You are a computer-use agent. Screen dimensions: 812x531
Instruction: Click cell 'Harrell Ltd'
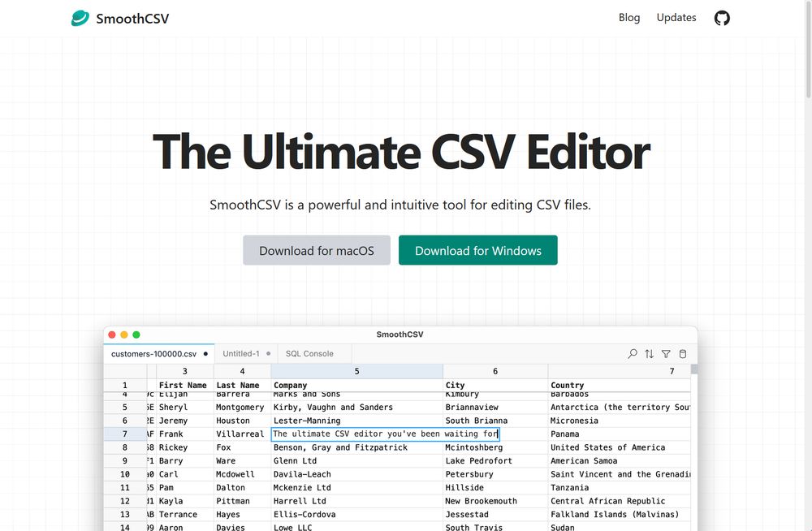click(x=356, y=501)
